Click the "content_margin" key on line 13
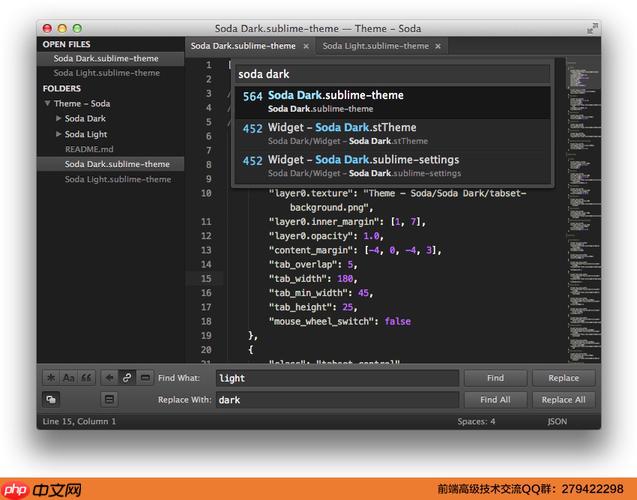This screenshot has height=500, width=637. pyautogui.click(x=311, y=250)
